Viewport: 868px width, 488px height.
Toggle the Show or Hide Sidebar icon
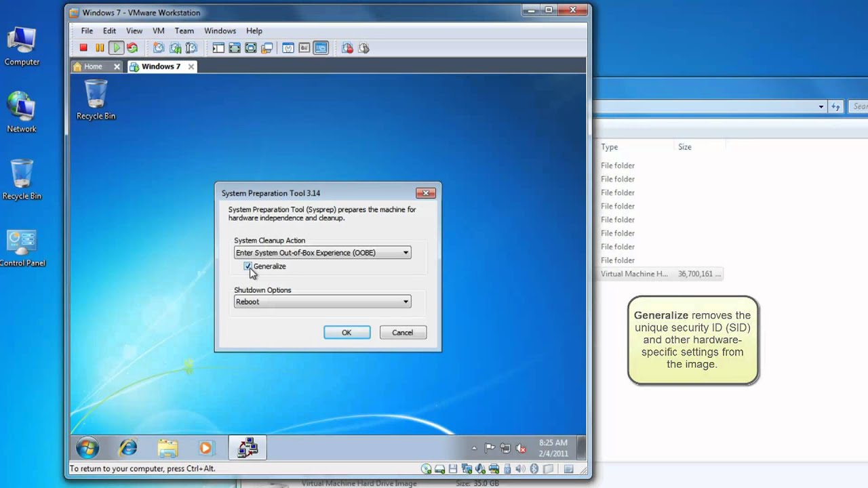(218, 48)
